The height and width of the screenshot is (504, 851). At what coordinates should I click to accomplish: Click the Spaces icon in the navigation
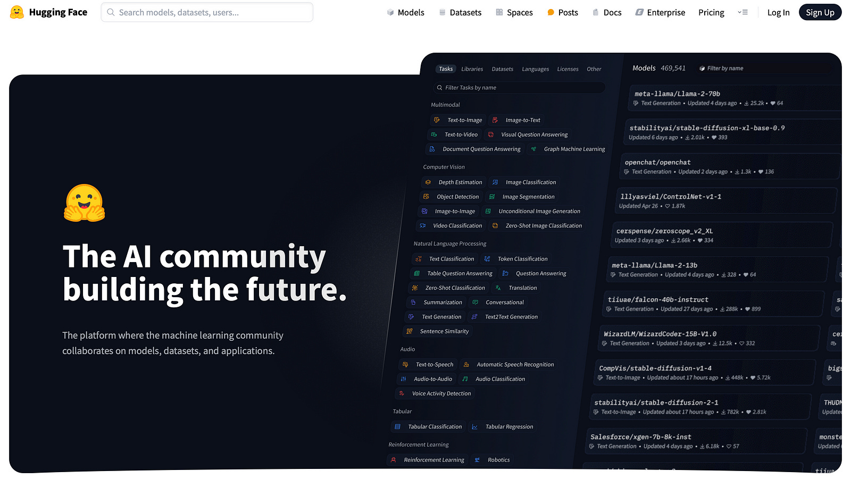(499, 12)
